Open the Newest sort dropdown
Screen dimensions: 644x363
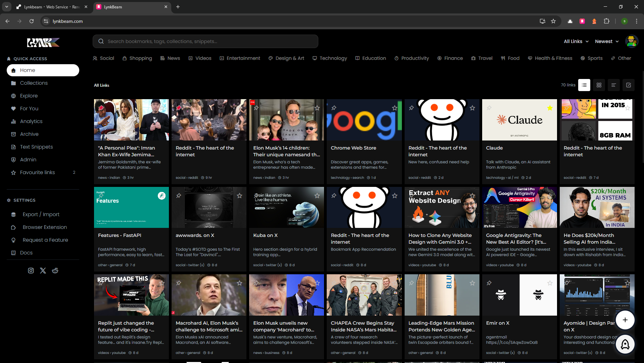(607, 41)
